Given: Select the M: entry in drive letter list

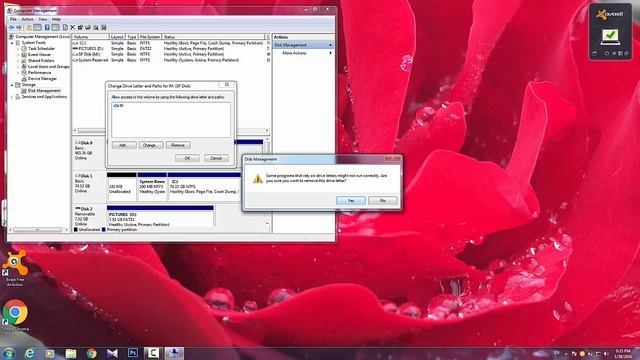Looking at the screenshot, I should pos(118,106).
